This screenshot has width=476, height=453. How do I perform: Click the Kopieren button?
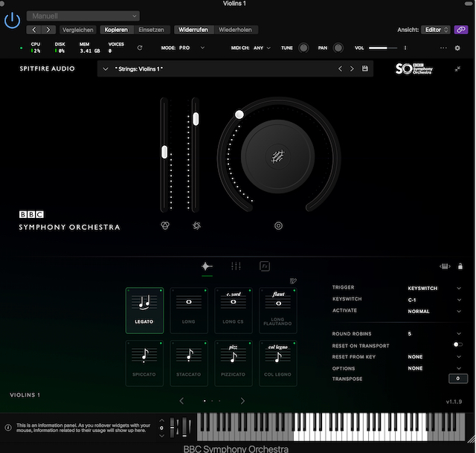(x=116, y=30)
